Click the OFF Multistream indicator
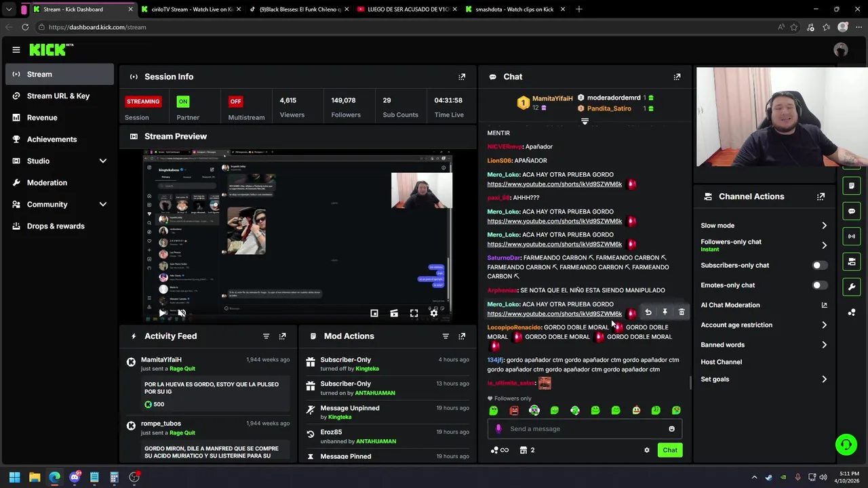Image resolution: width=868 pixels, height=488 pixels. pyautogui.click(x=235, y=102)
